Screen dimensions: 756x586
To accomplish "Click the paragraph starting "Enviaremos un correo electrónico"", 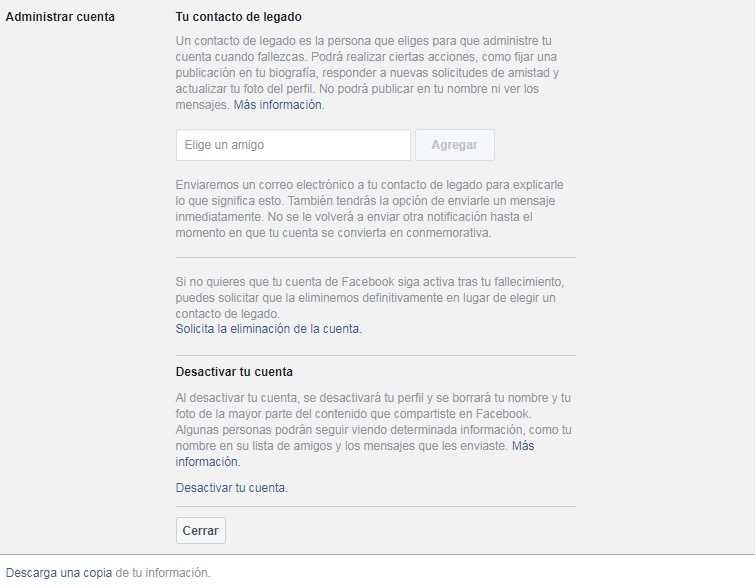I will coord(369,209).
